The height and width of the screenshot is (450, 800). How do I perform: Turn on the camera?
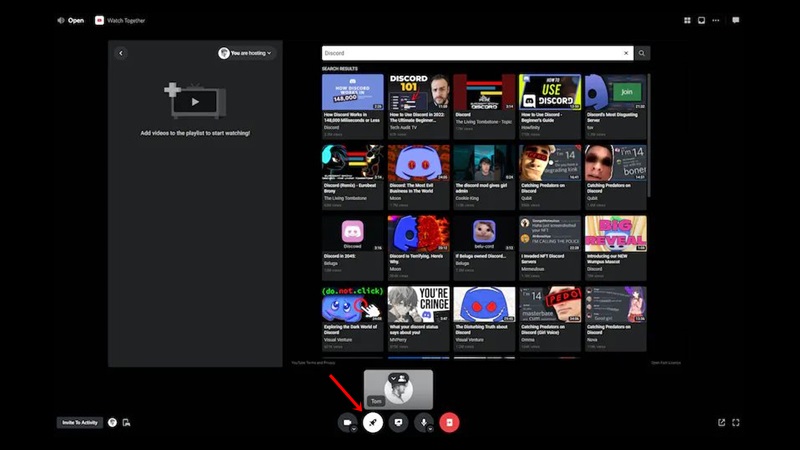pos(347,422)
